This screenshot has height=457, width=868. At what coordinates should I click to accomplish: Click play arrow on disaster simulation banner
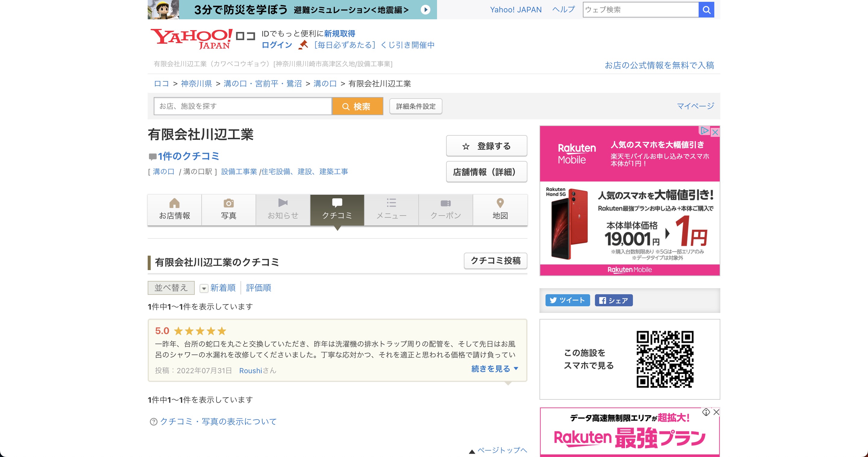point(425,10)
